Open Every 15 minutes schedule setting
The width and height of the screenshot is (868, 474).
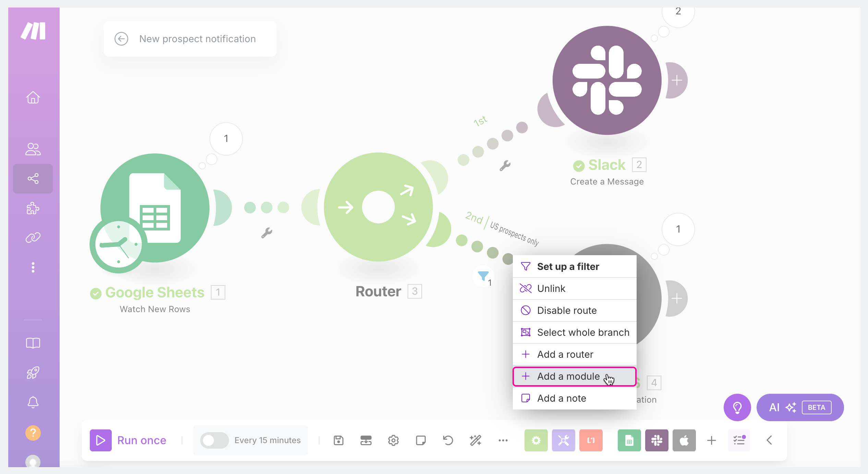[267, 440]
